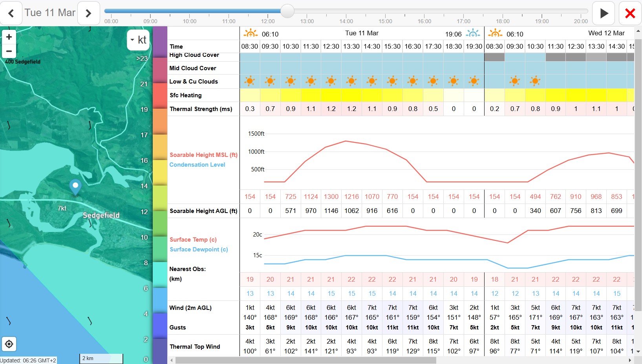Click sun icon in the 12:30 Tuesday column

[331, 81]
